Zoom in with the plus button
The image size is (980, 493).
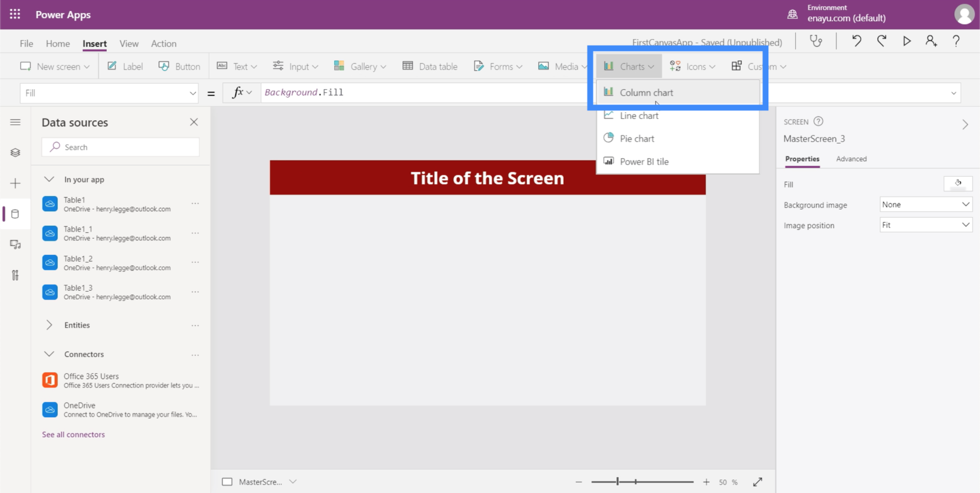pos(706,482)
